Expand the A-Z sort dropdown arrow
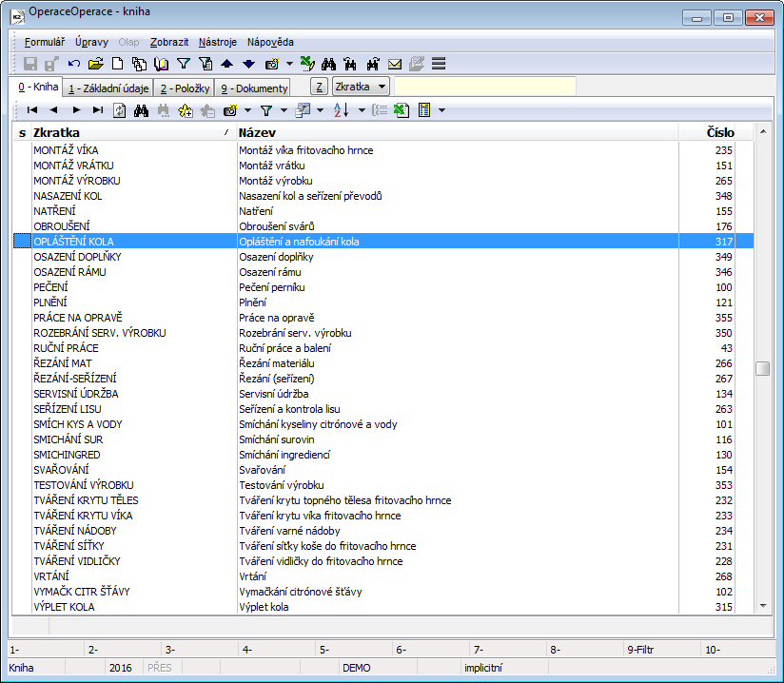 [x=361, y=110]
